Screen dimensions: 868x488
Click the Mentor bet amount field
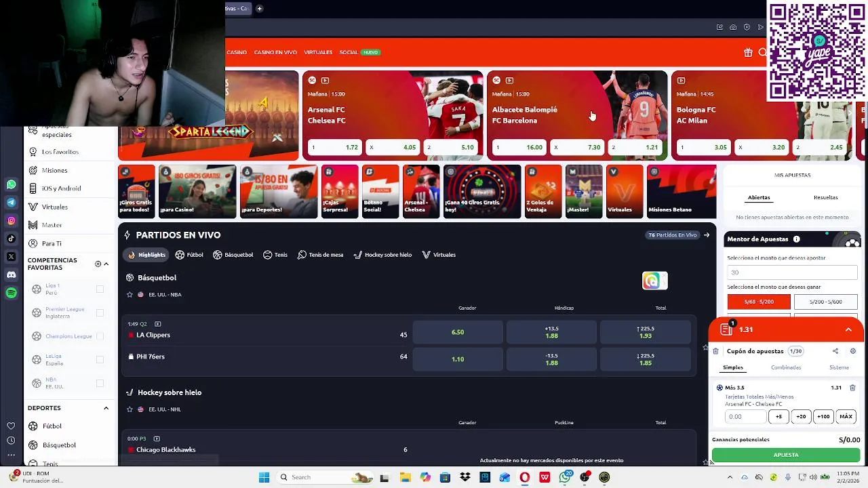[x=792, y=272]
